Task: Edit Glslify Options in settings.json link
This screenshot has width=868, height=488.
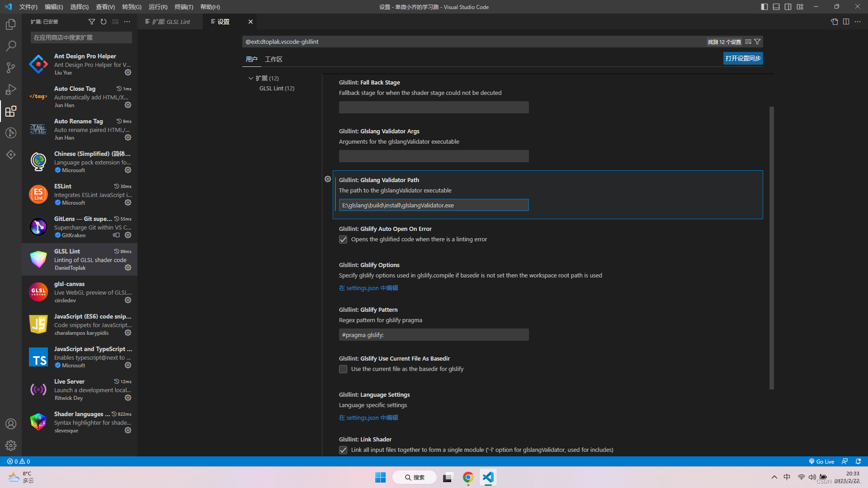Action: (368, 288)
